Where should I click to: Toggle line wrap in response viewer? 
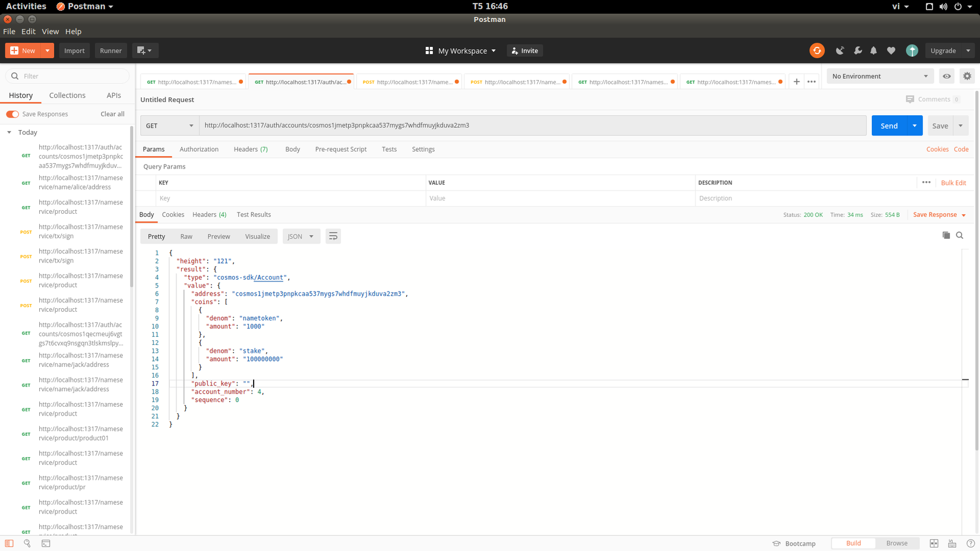(333, 236)
